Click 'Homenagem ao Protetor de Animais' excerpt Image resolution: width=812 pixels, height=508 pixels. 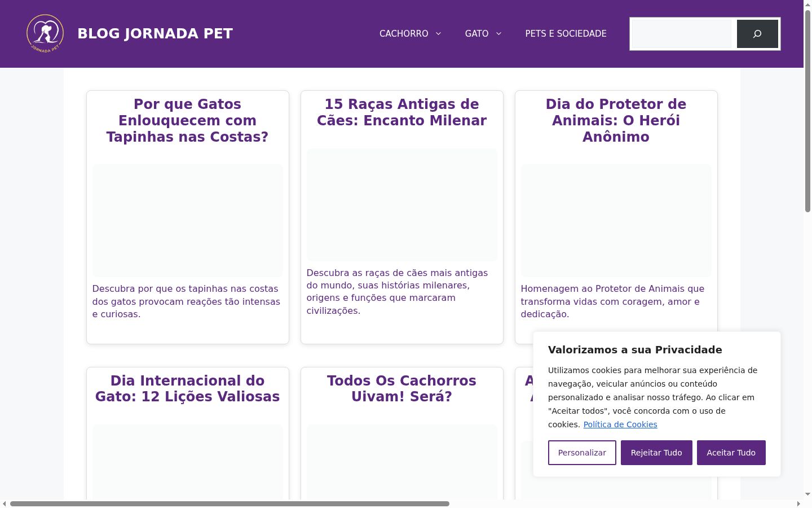[x=612, y=301]
